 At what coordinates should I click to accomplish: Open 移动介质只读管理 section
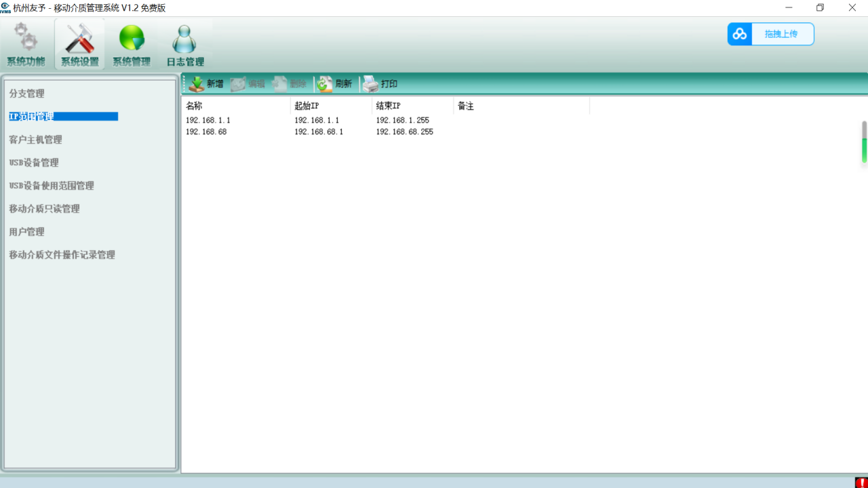[44, 209]
